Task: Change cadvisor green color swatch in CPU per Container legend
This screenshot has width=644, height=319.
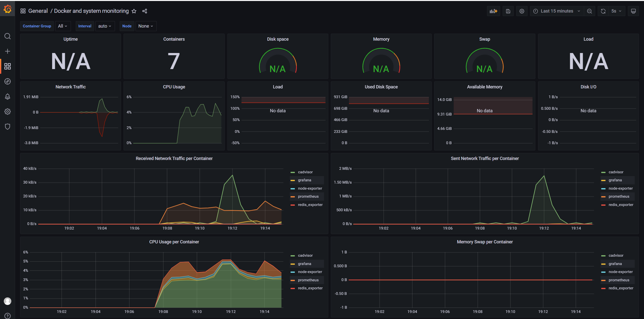Action: point(293,256)
